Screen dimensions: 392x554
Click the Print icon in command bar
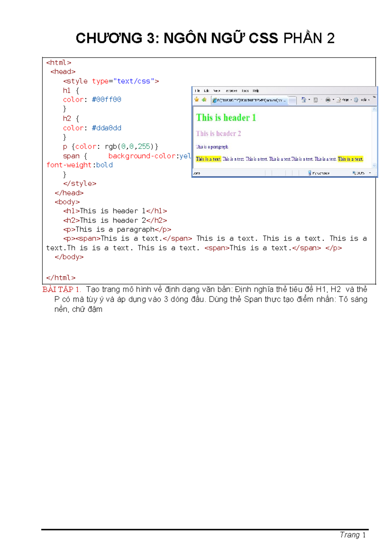(x=328, y=100)
